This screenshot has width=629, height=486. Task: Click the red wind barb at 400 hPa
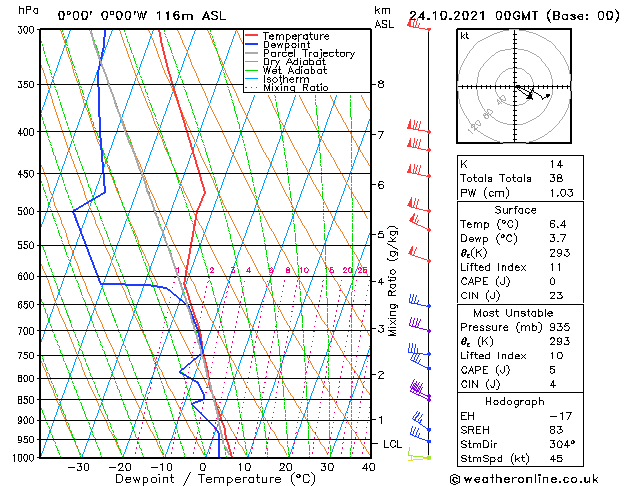coord(419,126)
